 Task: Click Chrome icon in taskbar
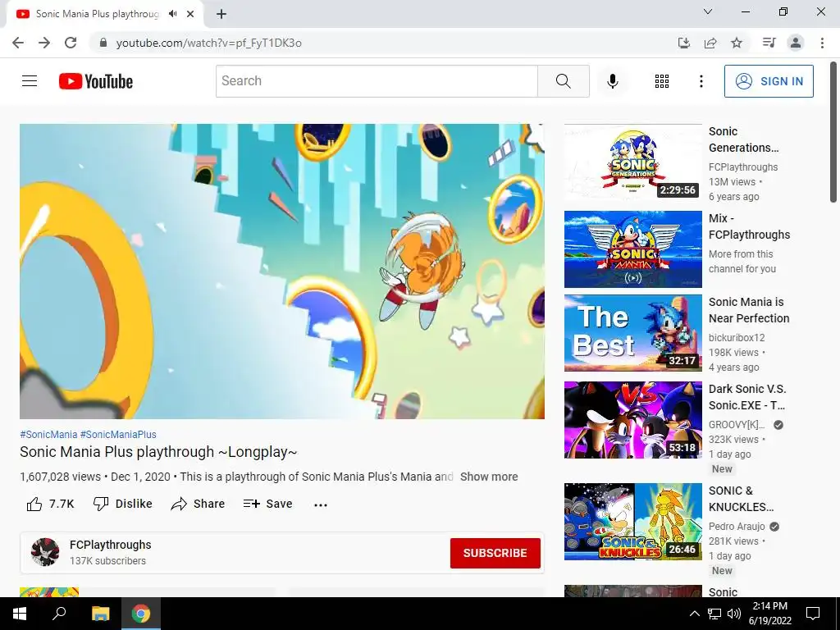pos(141,614)
